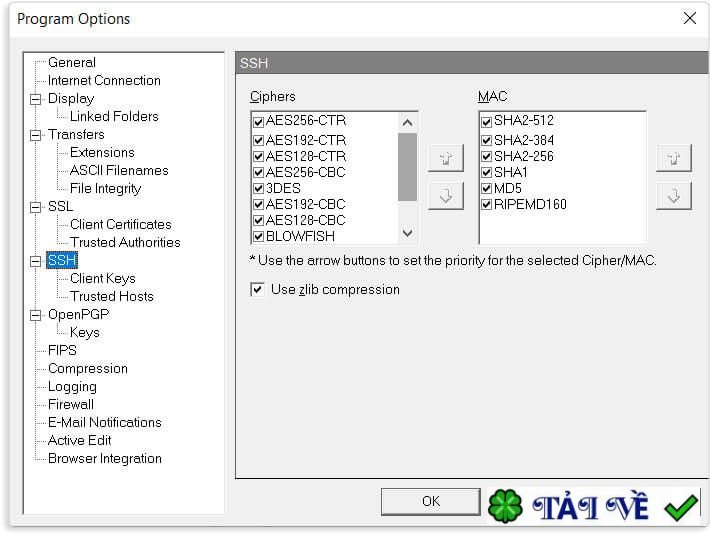Select the AES256-CTR cipher entry text

[x=306, y=121]
